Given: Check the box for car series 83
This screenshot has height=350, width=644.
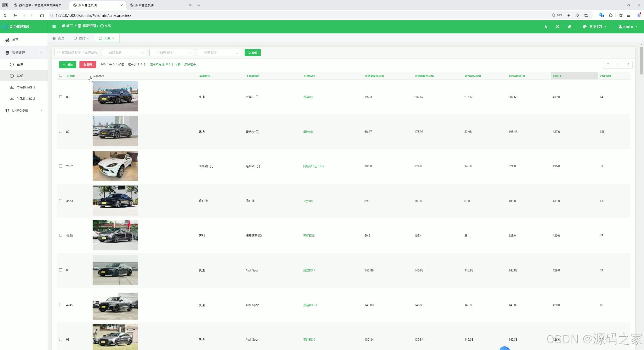Looking at the screenshot, I should 61,97.
